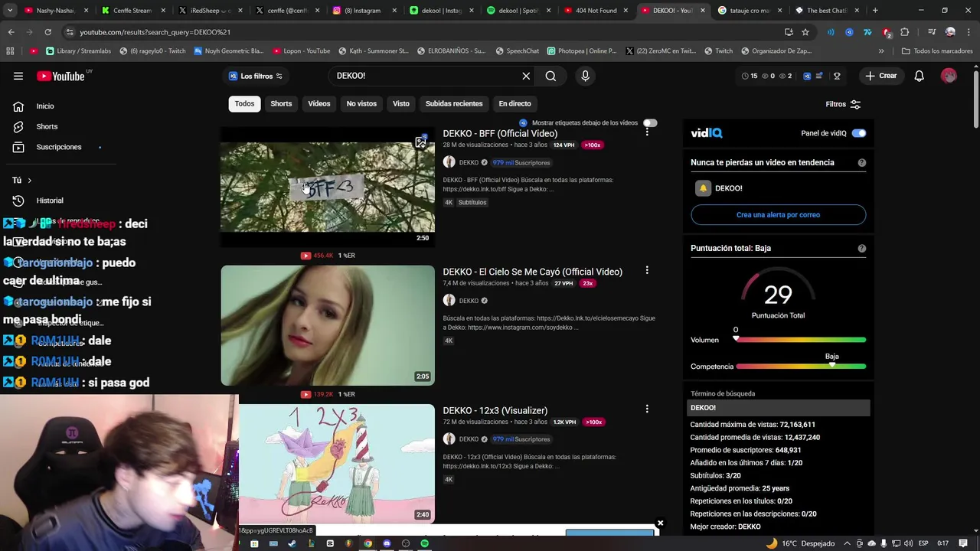Open the vidIQ trophy icon in header
The width and height of the screenshot is (980, 551).
[x=837, y=76]
